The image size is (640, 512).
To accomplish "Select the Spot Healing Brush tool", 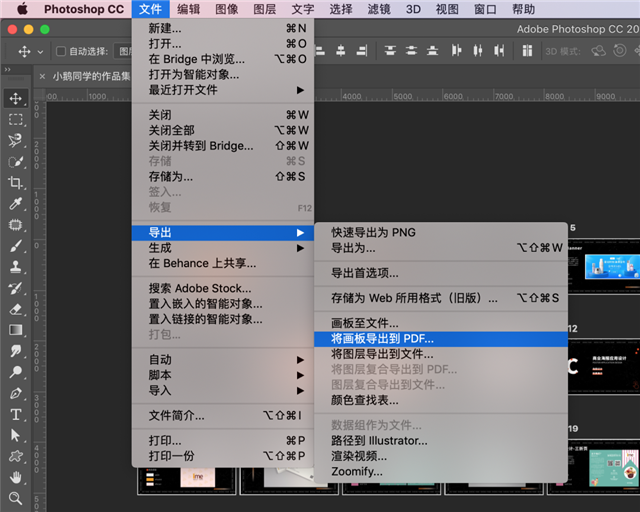I will coord(16,225).
